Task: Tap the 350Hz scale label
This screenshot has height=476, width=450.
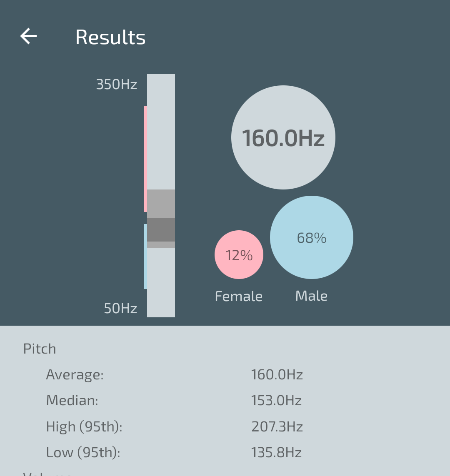Action: click(117, 84)
